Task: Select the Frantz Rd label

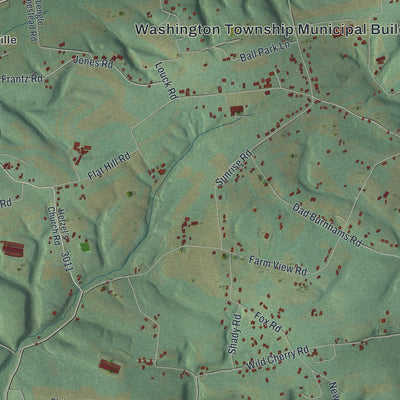Action: (22, 79)
